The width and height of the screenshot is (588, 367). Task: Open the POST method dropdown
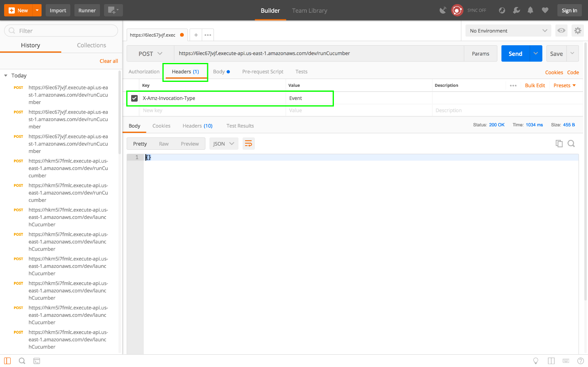(x=150, y=53)
